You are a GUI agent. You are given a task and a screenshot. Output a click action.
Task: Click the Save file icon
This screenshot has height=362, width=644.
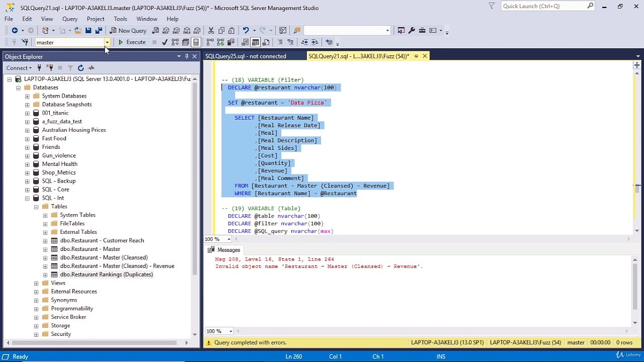tap(88, 30)
